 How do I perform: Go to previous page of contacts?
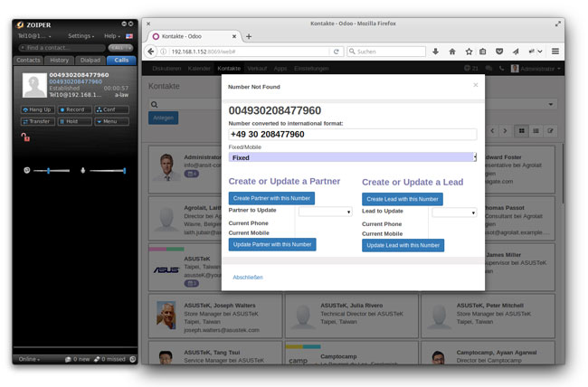pos(492,131)
